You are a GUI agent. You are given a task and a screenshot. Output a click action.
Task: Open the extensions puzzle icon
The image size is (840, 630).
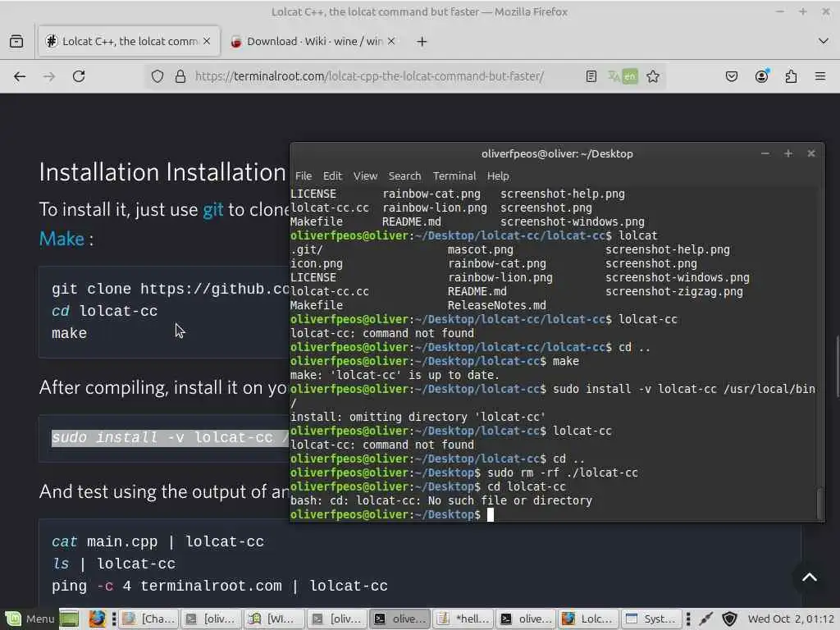tap(791, 76)
